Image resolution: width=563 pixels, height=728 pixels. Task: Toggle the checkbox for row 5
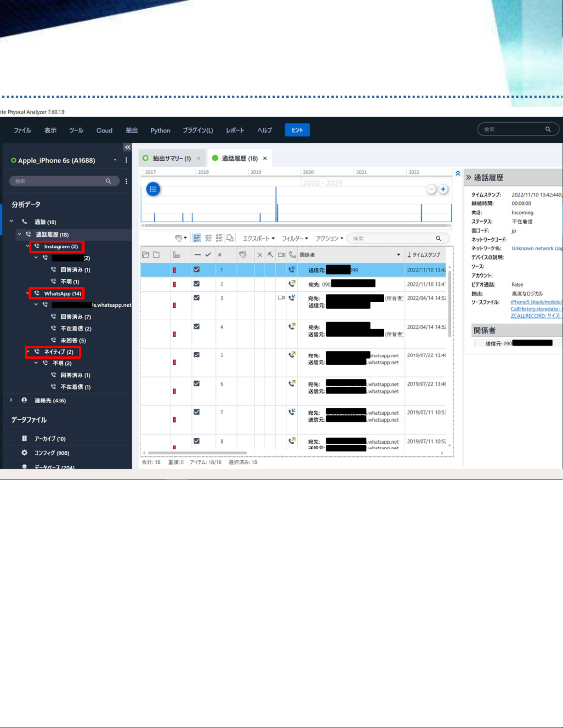pos(197,355)
